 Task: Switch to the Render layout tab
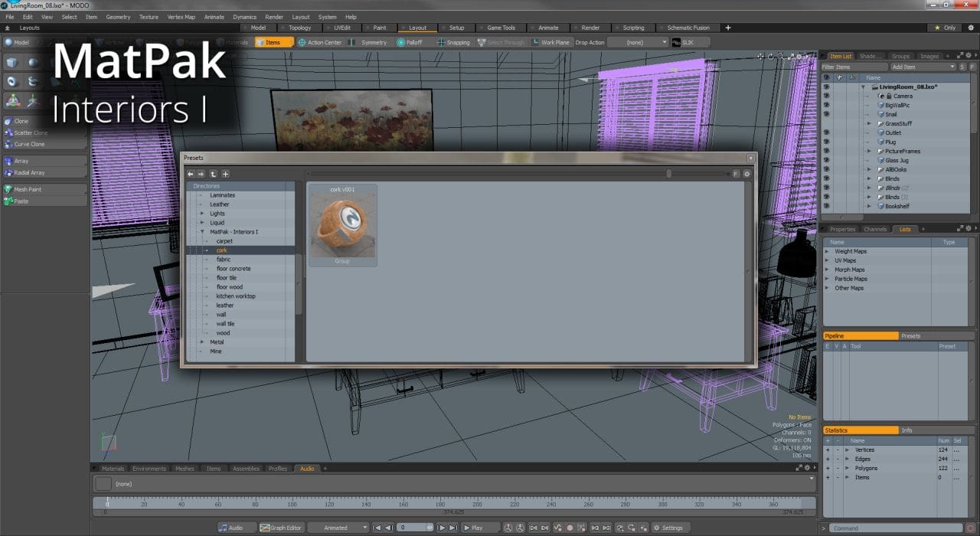pyautogui.click(x=590, y=28)
